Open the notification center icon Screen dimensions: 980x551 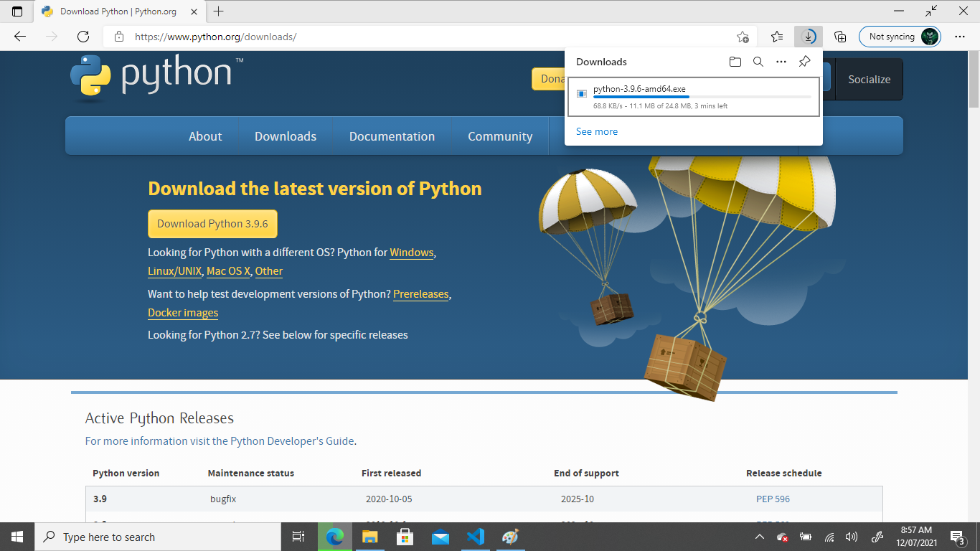(957, 537)
